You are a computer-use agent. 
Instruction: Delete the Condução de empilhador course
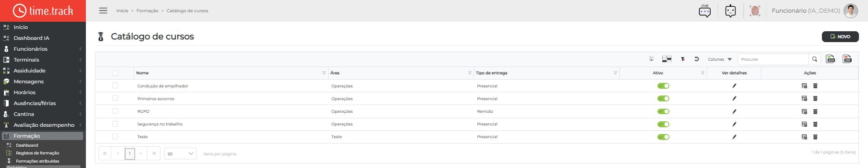pos(816,86)
